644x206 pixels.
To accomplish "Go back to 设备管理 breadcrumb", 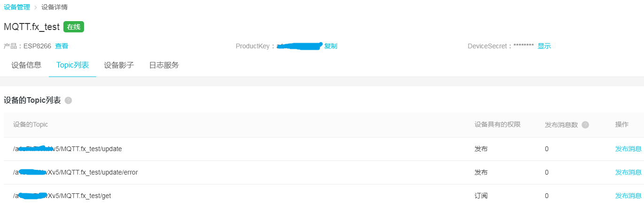I will tap(17, 8).
